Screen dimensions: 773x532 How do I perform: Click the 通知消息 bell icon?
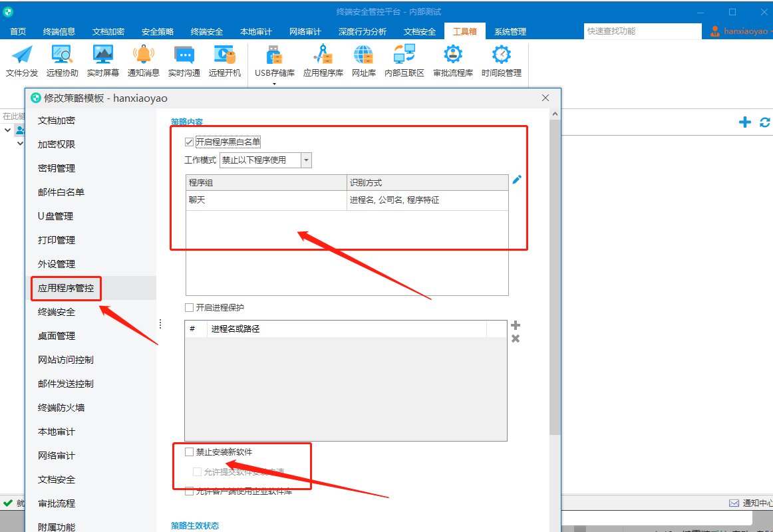click(144, 61)
